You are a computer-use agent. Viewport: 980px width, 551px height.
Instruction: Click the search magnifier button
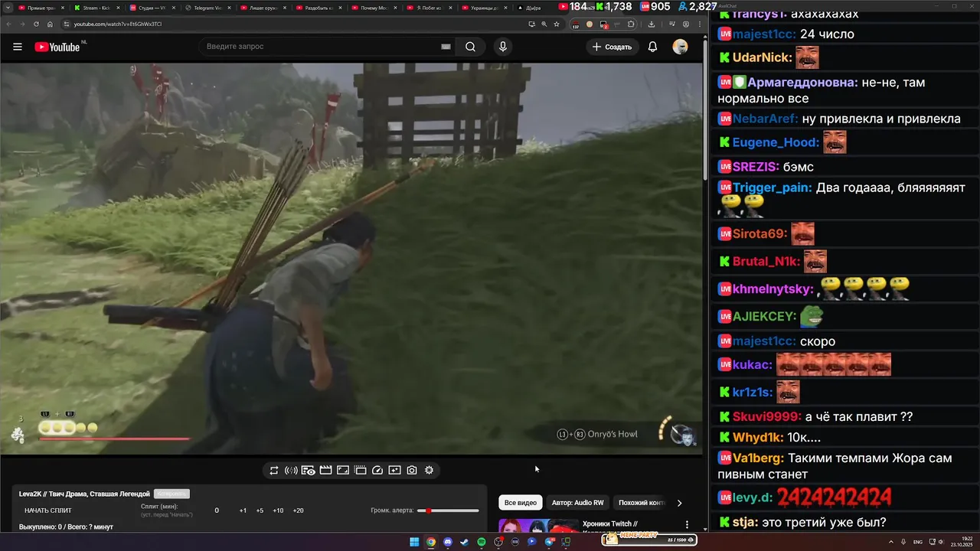point(470,47)
